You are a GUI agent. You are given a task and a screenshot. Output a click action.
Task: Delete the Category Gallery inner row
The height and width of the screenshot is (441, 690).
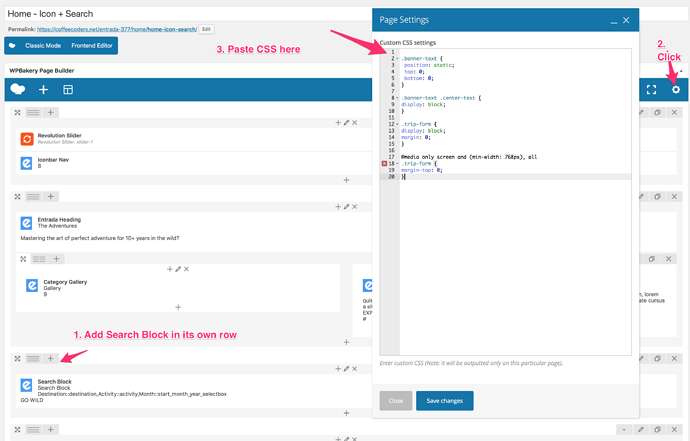[x=668, y=259]
